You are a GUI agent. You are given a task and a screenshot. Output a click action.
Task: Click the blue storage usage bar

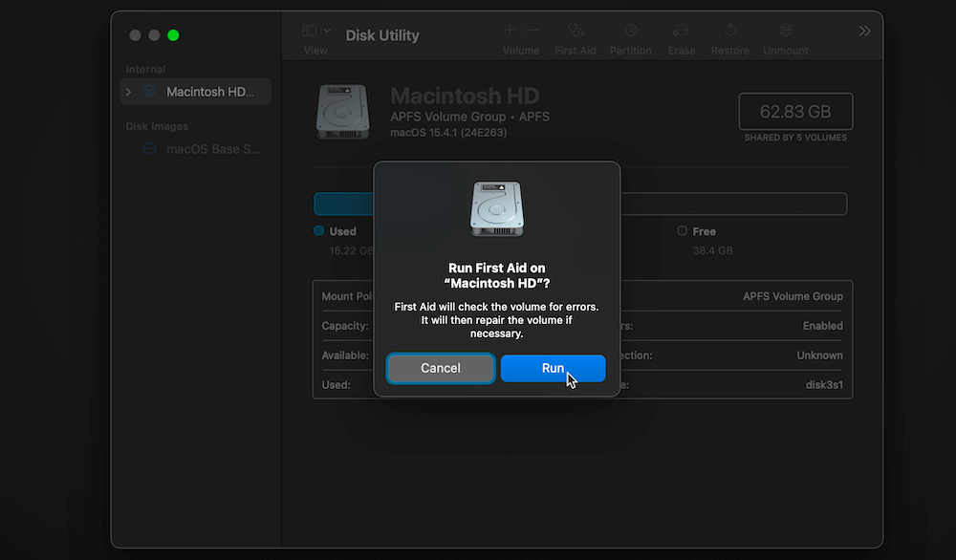[344, 204]
